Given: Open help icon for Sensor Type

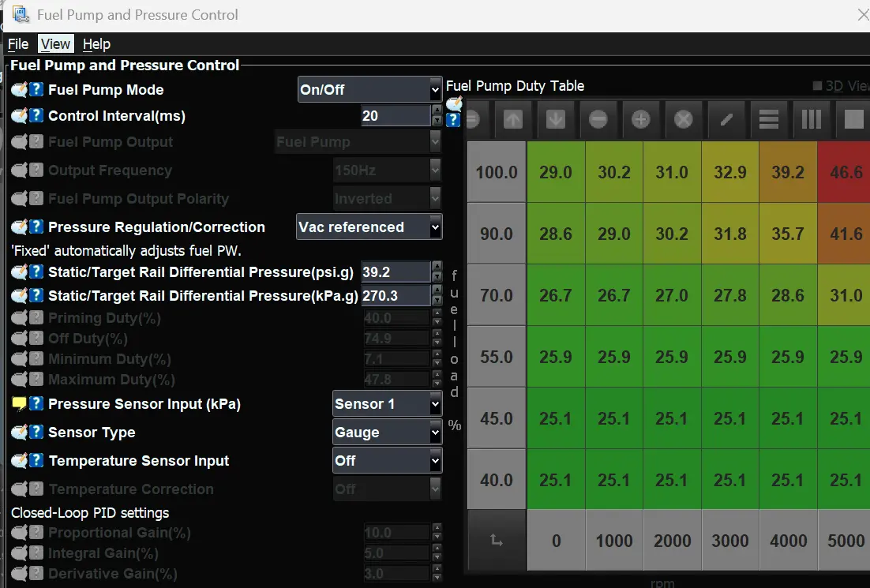Looking at the screenshot, I should (x=36, y=433).
